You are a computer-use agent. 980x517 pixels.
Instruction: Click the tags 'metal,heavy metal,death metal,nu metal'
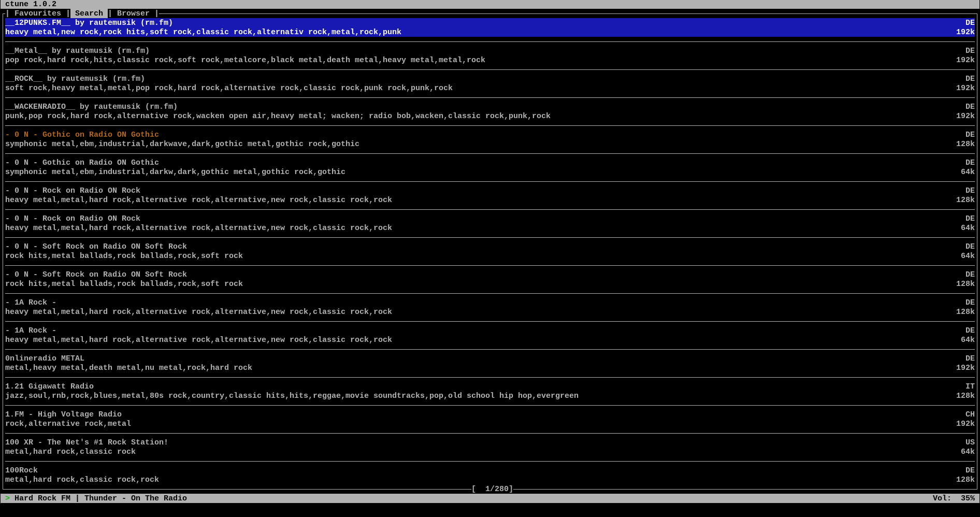[128, 368]
